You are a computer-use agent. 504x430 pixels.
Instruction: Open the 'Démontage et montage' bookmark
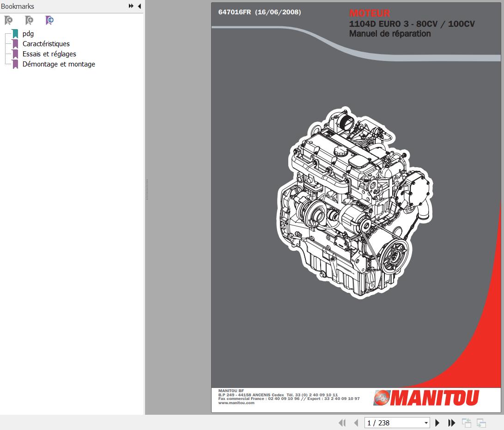pyautogui.click(x=59, y=64)
